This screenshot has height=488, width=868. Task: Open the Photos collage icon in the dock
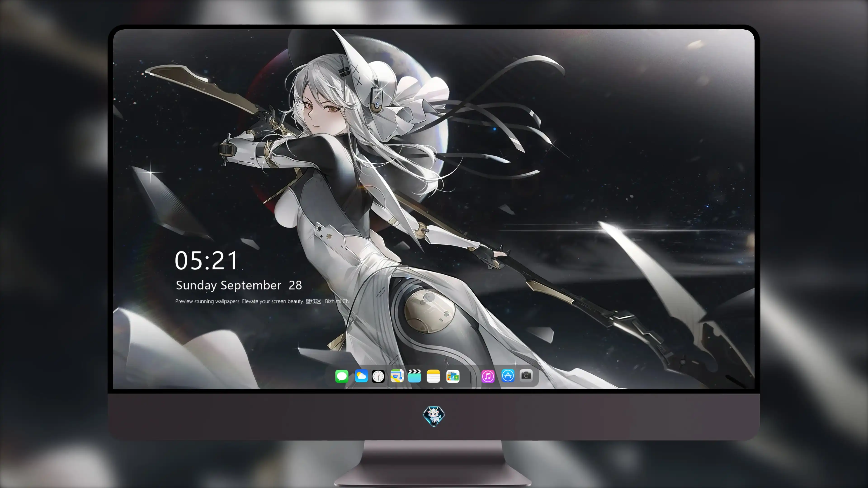[x=453, y=376]
